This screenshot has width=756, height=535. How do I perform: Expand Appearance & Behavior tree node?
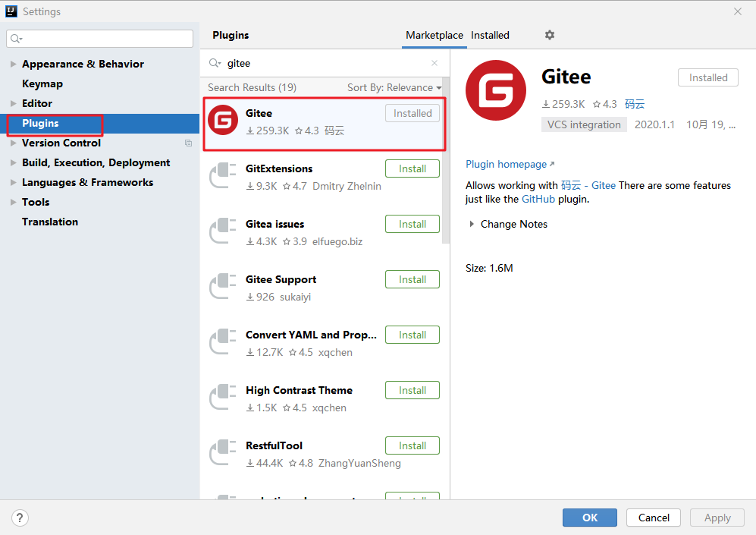[14, 65]
